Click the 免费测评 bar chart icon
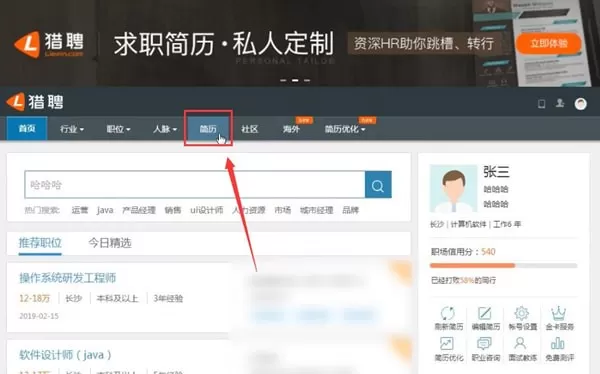Viewport: 600px width, 374px height. click(x=558, y=343)
